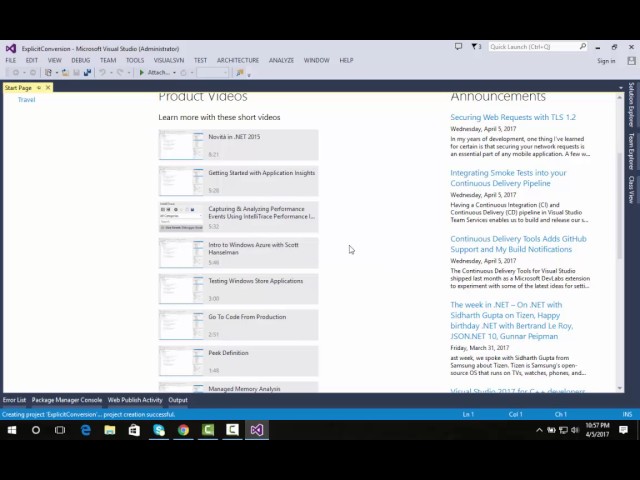
Task: Open the TOOLS menu
Action: pos(135,60)
